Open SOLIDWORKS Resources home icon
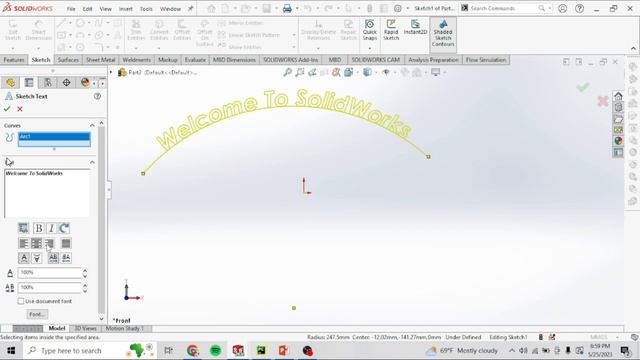640x360 pixels. click(x=618, y=96)
